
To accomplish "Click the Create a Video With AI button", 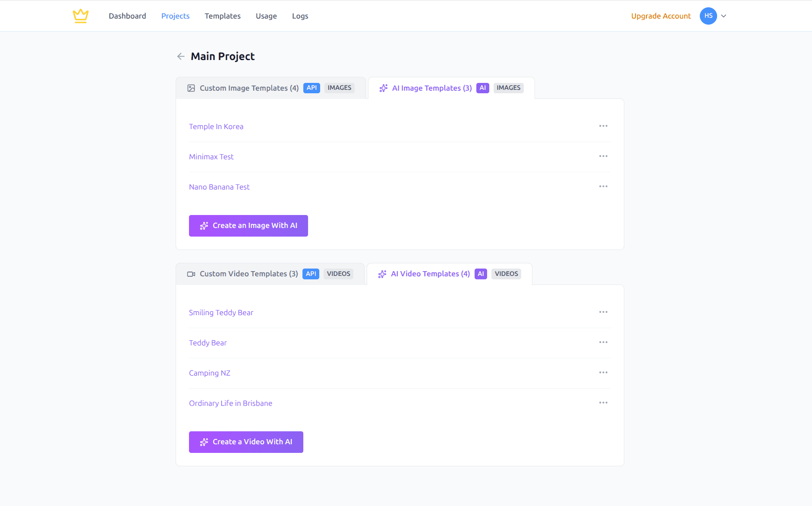I will point(246,442).
